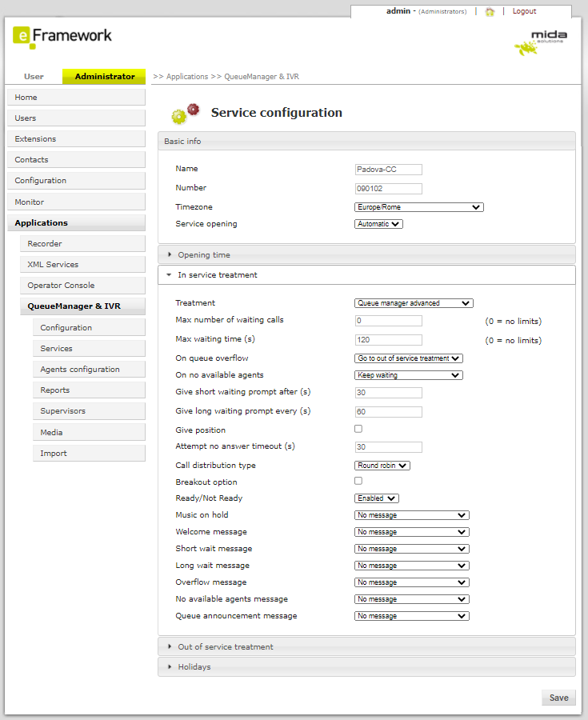Click Max number of waiting calls field
The image size is (588, 720).
pos(388,321)
